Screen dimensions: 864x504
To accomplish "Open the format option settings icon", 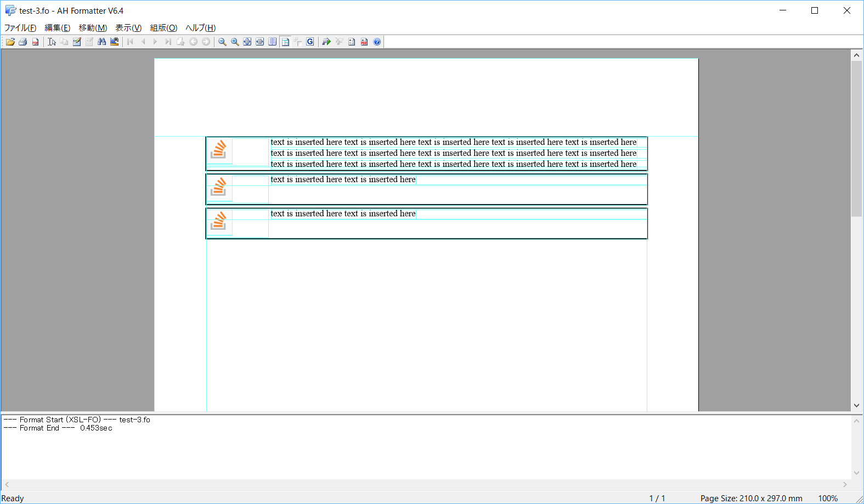I will pyautogui.click(x=352, y=42).
